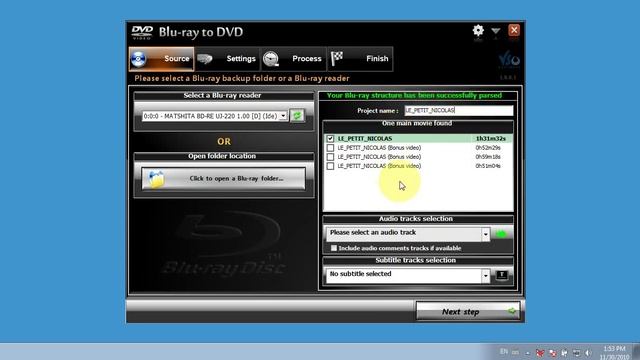The image size is (640, 360).
Task: Check the Bonus video lasting 0h51m04s
Action: (x=330, y=166)
